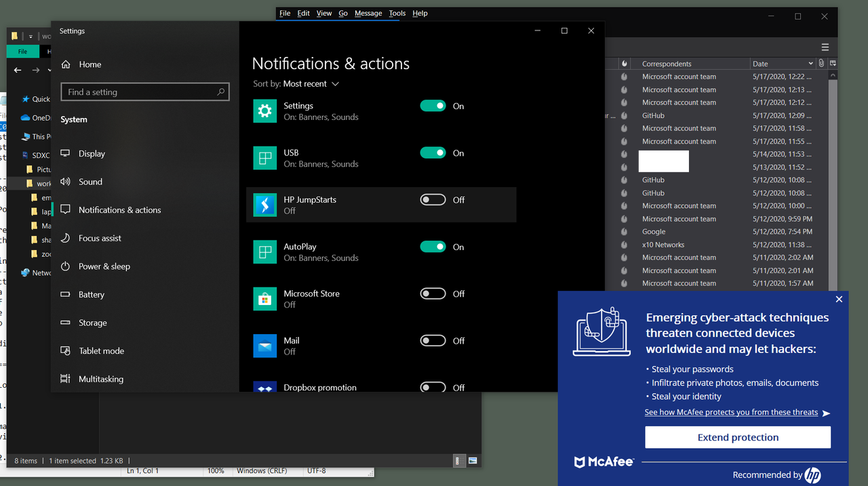Click the Sound speaker icon
Screen dimensions: 868x486
tap(65, 182)
